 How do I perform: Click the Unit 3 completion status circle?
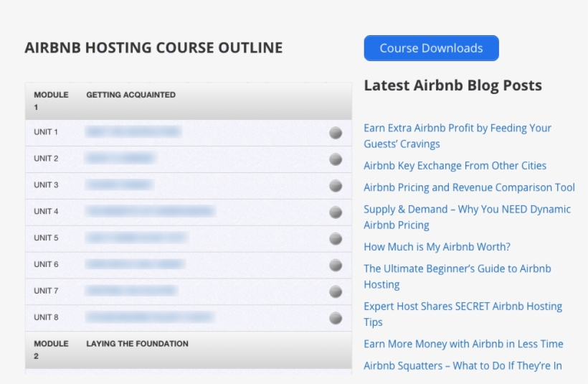(x=336, y=185)
